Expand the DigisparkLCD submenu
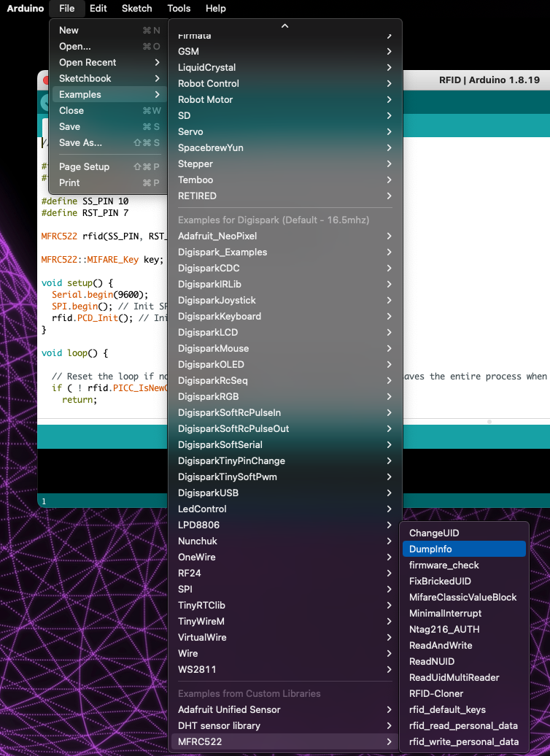Viewport: 550px width, 756px height. pyautogui.click(x=284, y=332)
